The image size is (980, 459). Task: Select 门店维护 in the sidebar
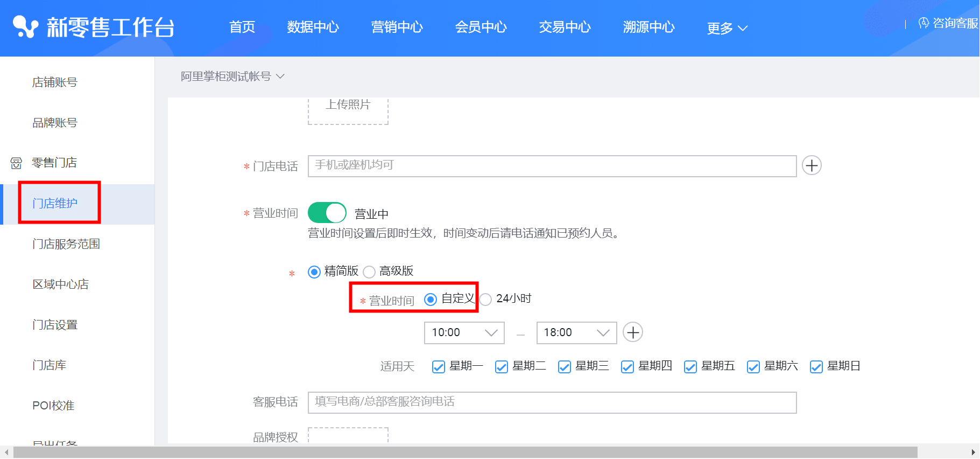tap(77, 204)
